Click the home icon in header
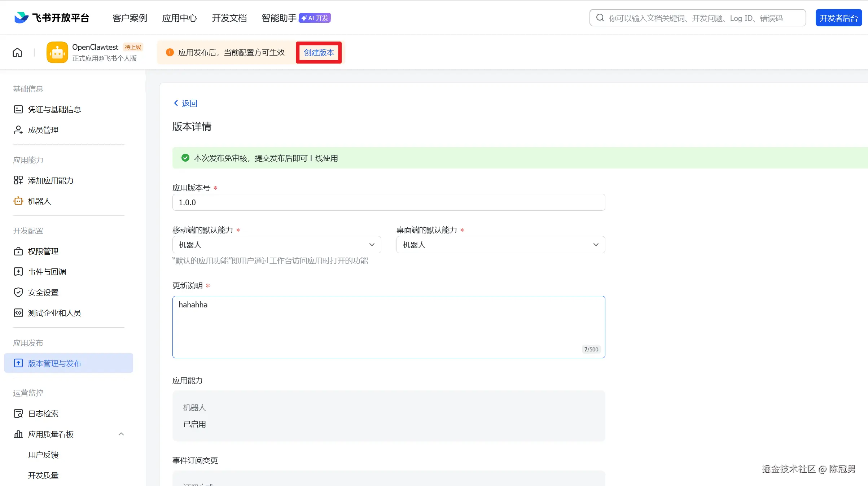Screen dimensions: 868x486 pyautogui.click(x=17, y=53)
